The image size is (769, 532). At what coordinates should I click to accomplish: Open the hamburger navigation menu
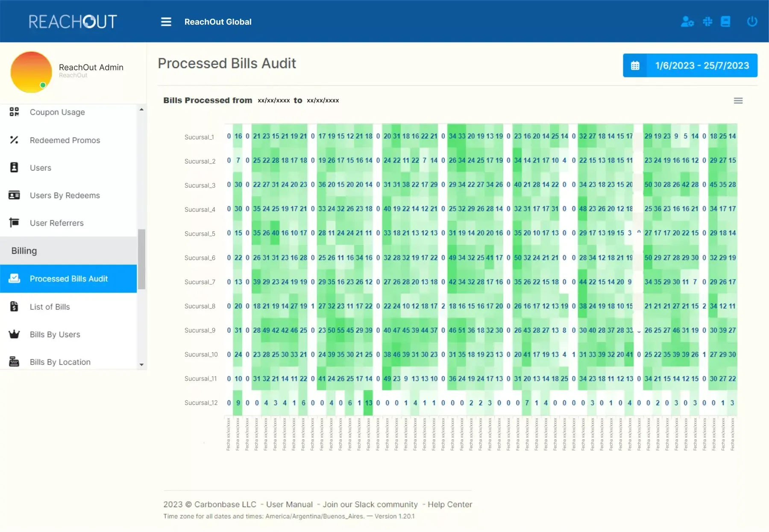pyautogui.click(x=166, y=22)
